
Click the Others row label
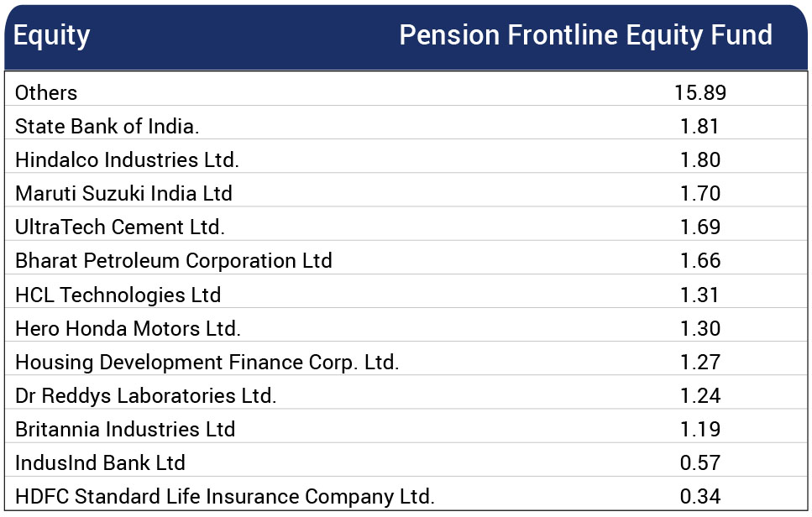pos(46,93)
